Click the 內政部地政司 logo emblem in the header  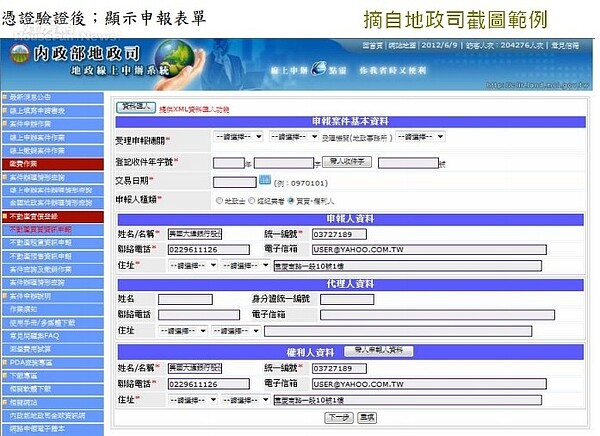click(x=20, y=54)
